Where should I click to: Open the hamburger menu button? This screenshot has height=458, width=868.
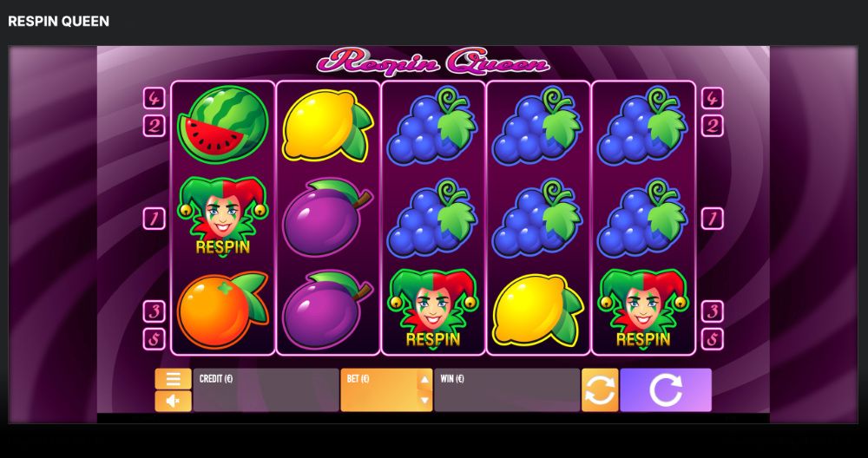click(x=174, y=379)
